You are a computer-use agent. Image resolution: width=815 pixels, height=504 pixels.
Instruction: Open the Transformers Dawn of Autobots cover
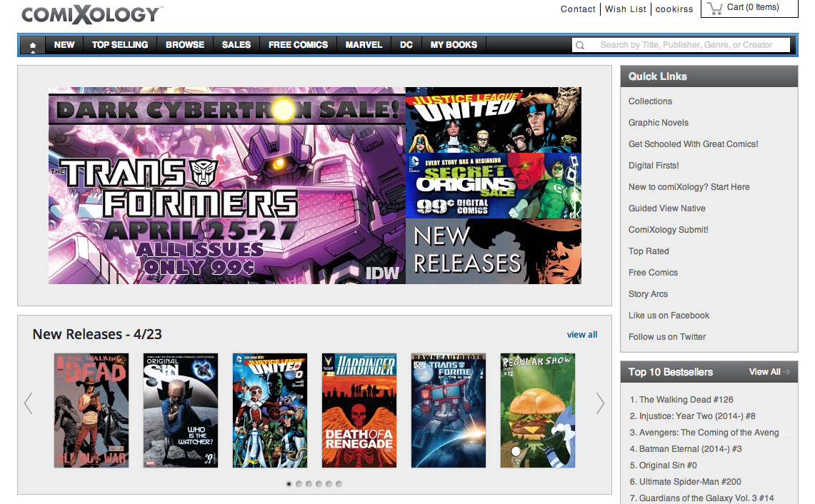tap(449, 410)
